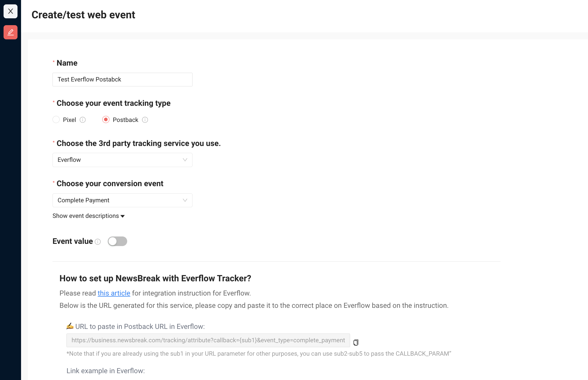Click the Postback option label
Viewport: 588px width, 380px height.
[126, 120]
